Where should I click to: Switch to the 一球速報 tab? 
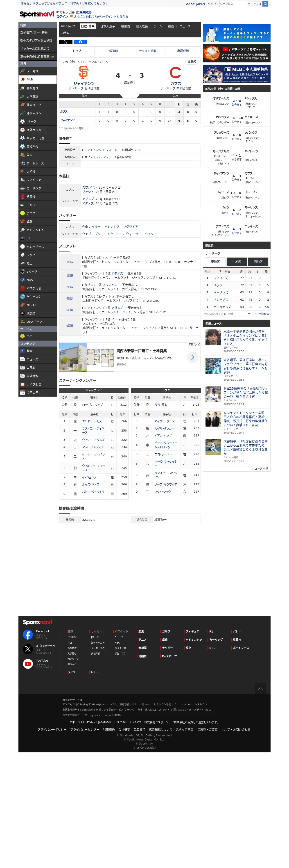(x=112, y=51)
